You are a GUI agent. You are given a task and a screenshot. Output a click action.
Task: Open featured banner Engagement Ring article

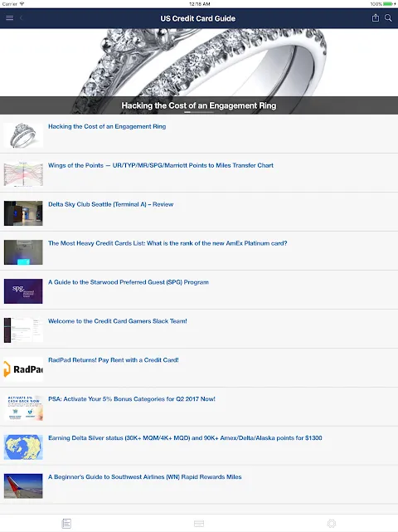pyautogui.click(x=199, y=71)
